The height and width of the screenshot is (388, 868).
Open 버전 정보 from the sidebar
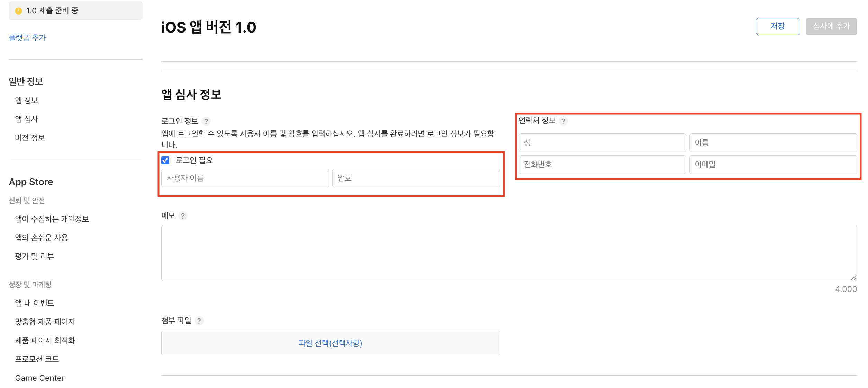30,137
